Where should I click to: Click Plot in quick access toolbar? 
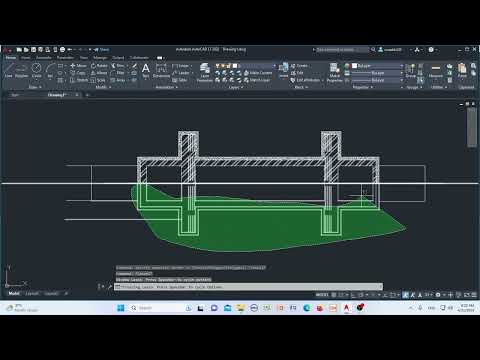(62, 50)
